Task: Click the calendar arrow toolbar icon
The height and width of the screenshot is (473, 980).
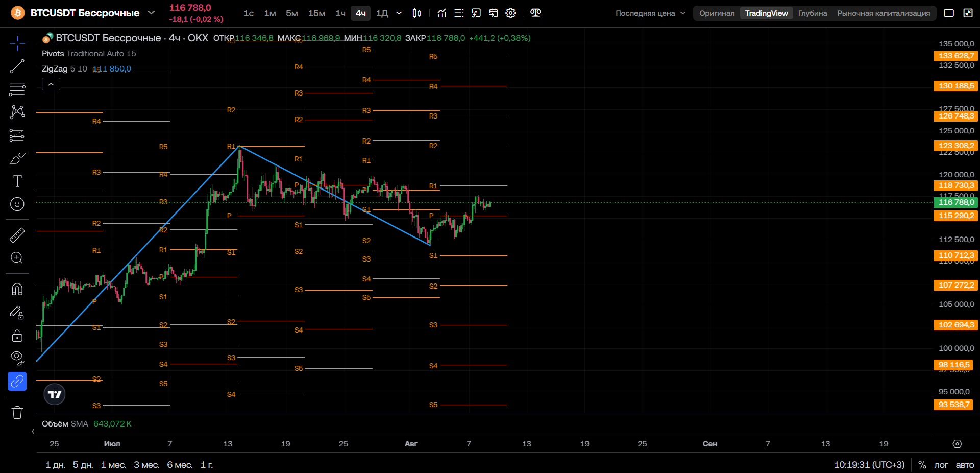Action: 494,13
